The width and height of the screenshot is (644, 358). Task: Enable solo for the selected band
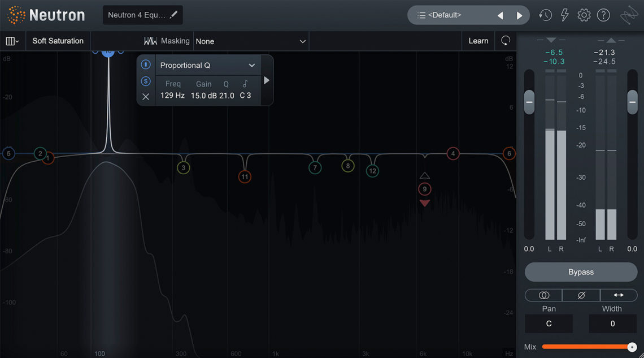coord(146,81)
